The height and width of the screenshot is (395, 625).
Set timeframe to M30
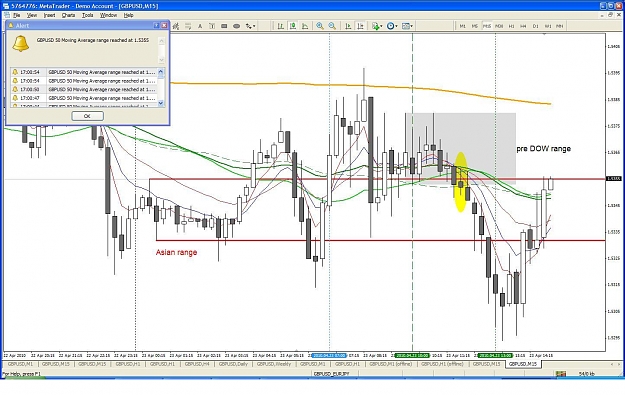tap(499, 26)
